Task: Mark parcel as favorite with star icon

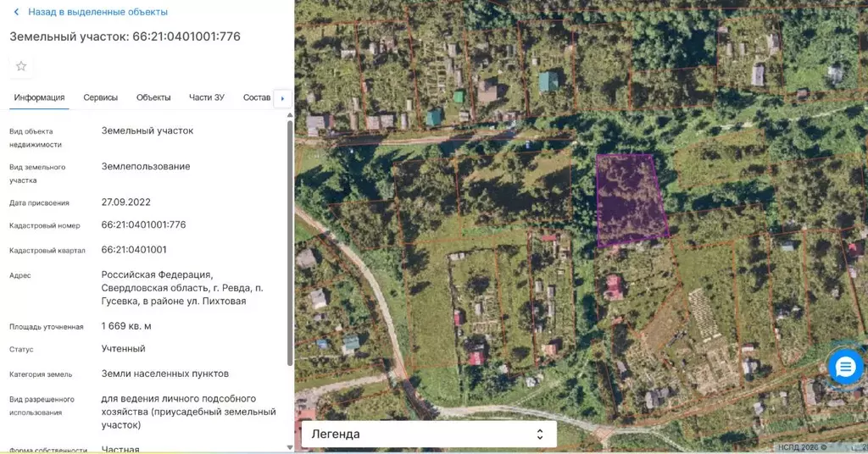Action: click(x=21, y=66)
